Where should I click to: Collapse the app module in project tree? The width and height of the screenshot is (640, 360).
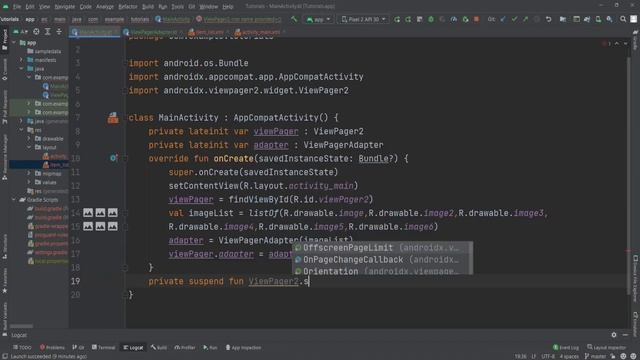[x=14, y=43]
